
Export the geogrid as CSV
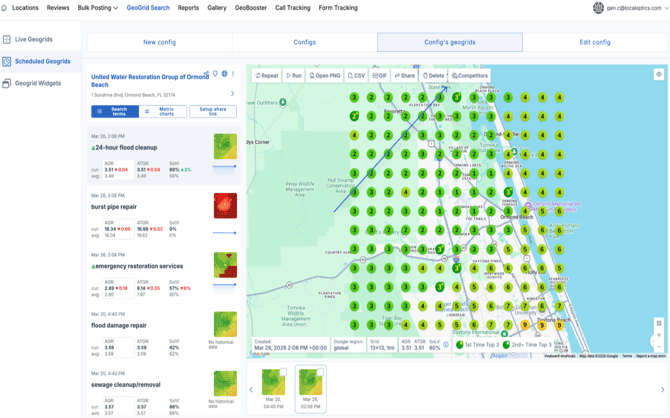click(356, 76)
